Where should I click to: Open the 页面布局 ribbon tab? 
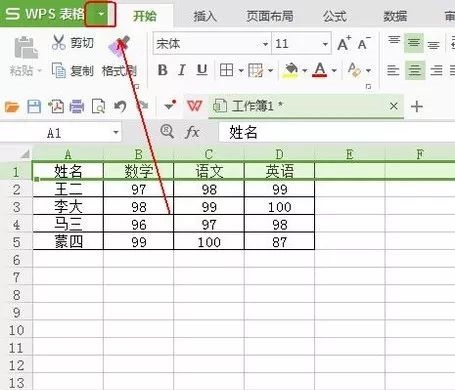[x=270, y=16]
